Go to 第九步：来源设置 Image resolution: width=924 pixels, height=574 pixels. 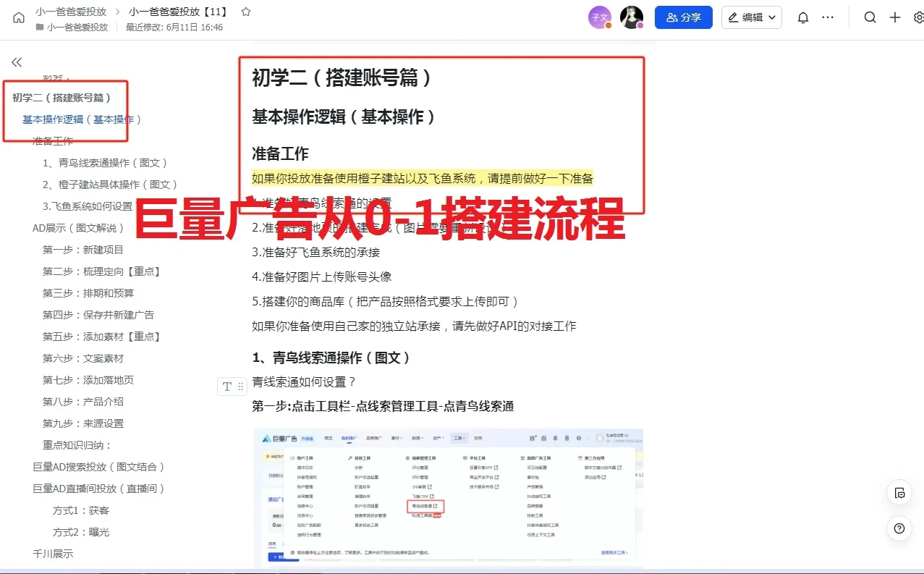(83, 423)
